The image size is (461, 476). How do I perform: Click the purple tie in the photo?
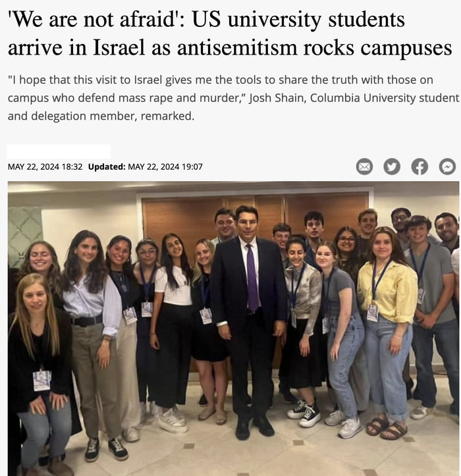[252, 278]
